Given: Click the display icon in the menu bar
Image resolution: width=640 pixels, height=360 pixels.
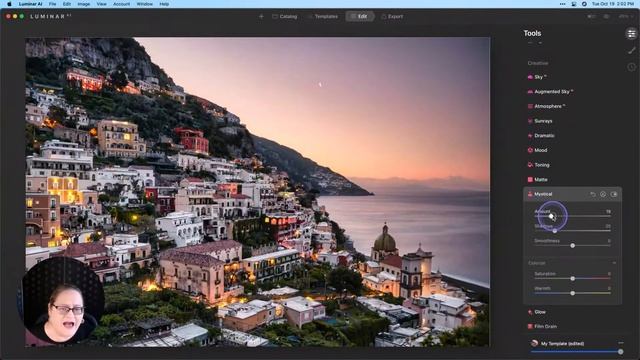Looking at the screenshot, I should tap(573, 4).
